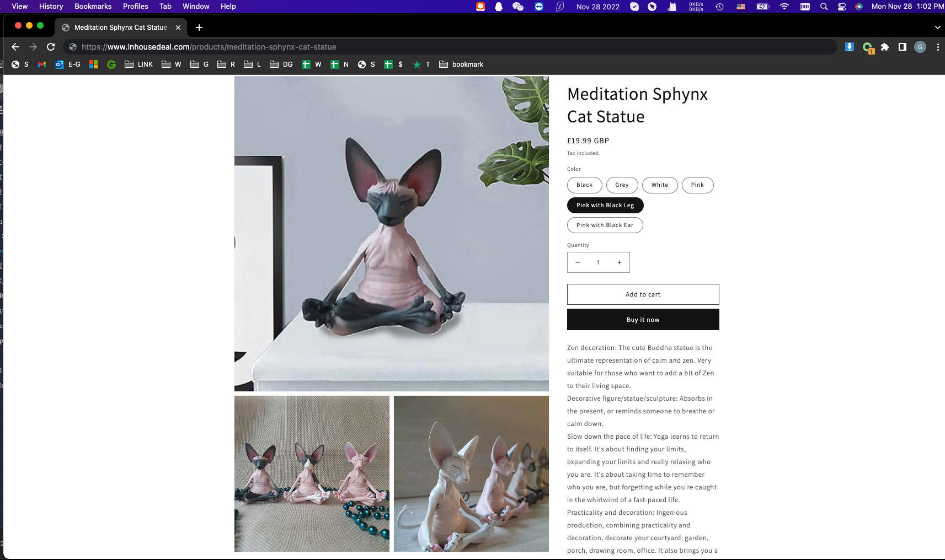This screenshot has height=560, width=945.
Task: Open the Microsoft bookmark icon
Action: pos(93,64)
